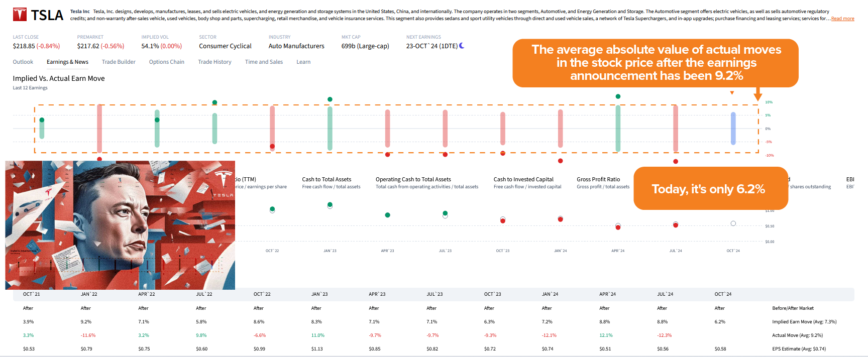Click the Gross Profit Ratio chart heading
Viewport: 868px width, 357px height.
click(598, 179)
